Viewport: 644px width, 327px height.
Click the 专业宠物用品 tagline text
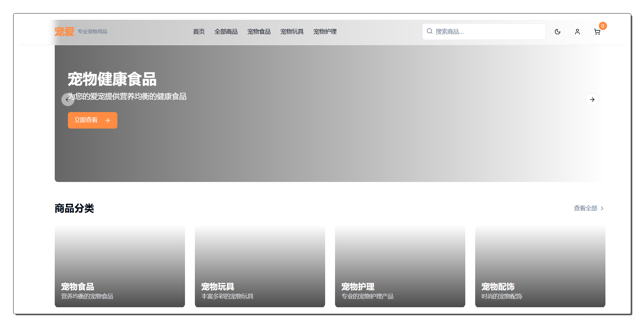click(93, 32)
